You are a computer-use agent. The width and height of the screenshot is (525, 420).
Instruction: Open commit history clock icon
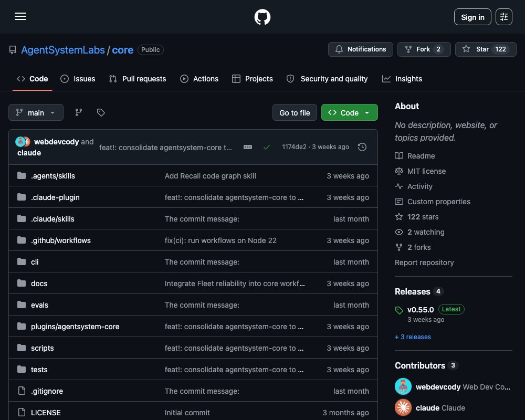pyautogui.click(x=362, y=147)
